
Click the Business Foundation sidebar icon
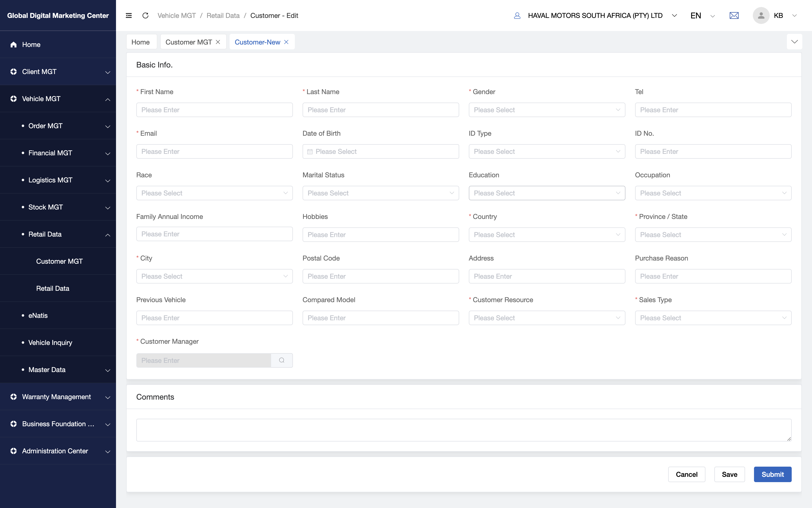click(x=14, y=424)
